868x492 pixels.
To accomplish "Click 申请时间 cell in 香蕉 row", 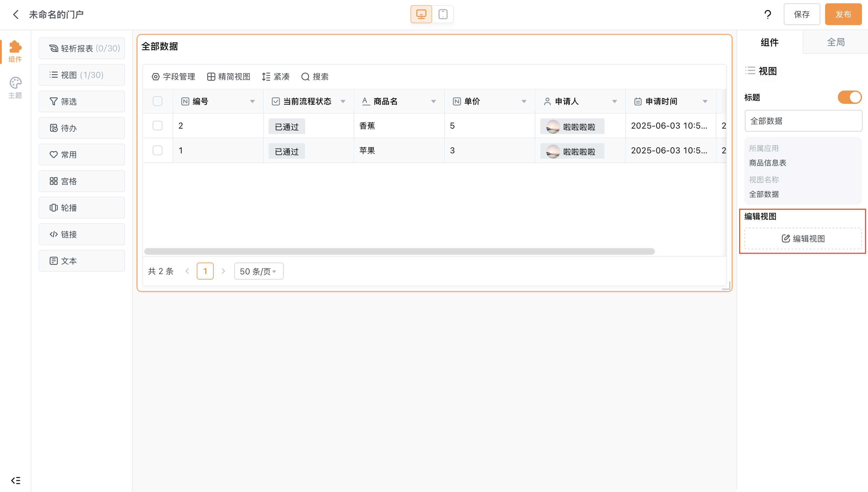I will point(671,126).
